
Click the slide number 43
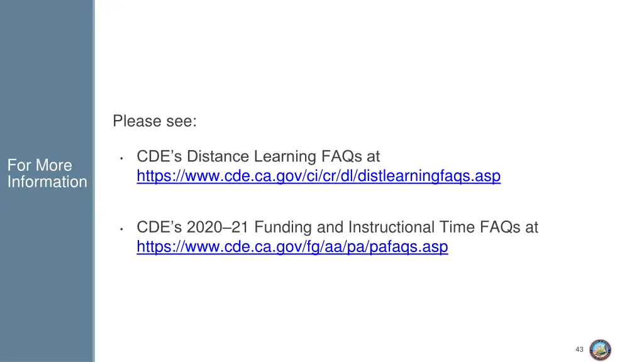pyautogui.click(x=579, y=349)
